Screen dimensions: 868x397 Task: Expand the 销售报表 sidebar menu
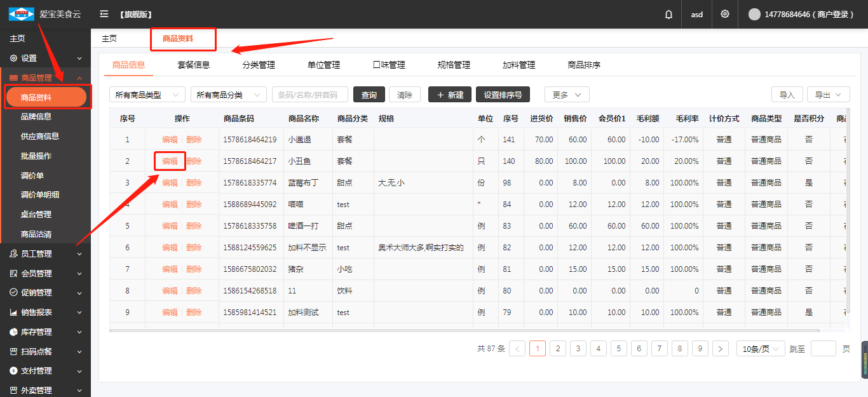coord(45,313)
